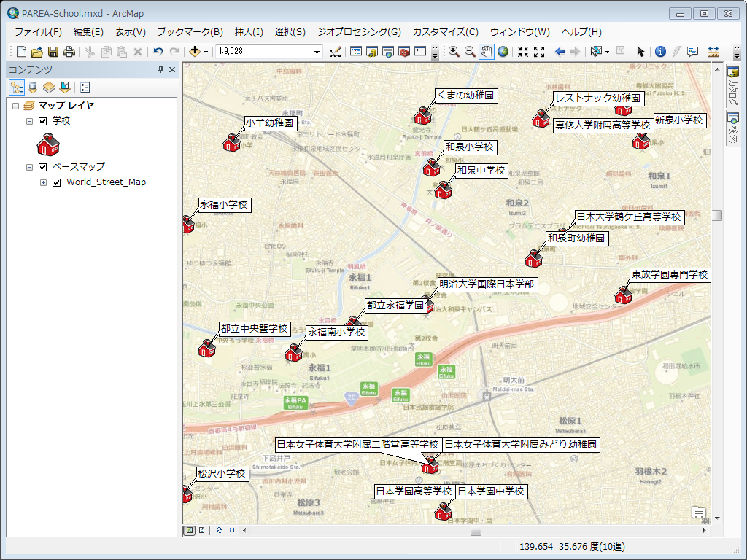The height and width of the screenshot is (560, 747).
Task: Close the コンテンツ panel
Action: coord(172,69)
